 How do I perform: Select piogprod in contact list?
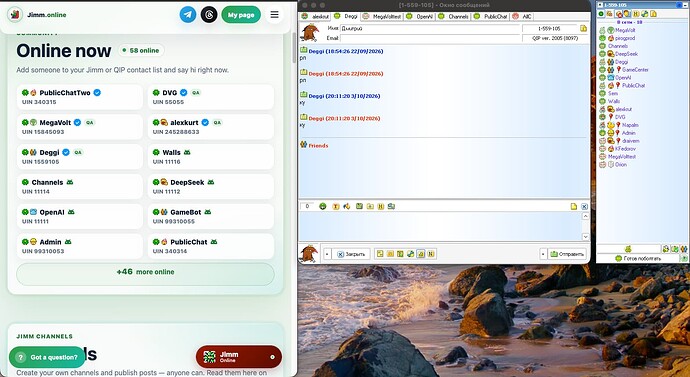coord(625,38)
